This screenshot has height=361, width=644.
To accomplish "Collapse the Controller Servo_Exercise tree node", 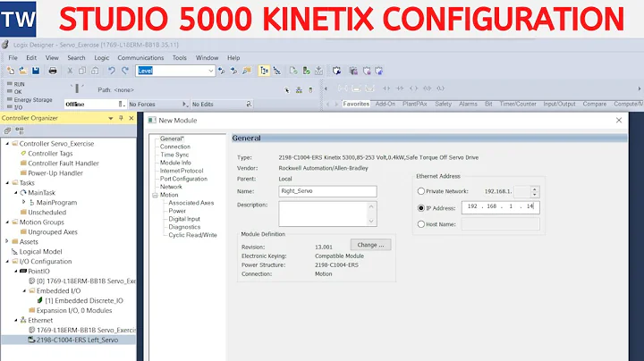I will point(7,144).
